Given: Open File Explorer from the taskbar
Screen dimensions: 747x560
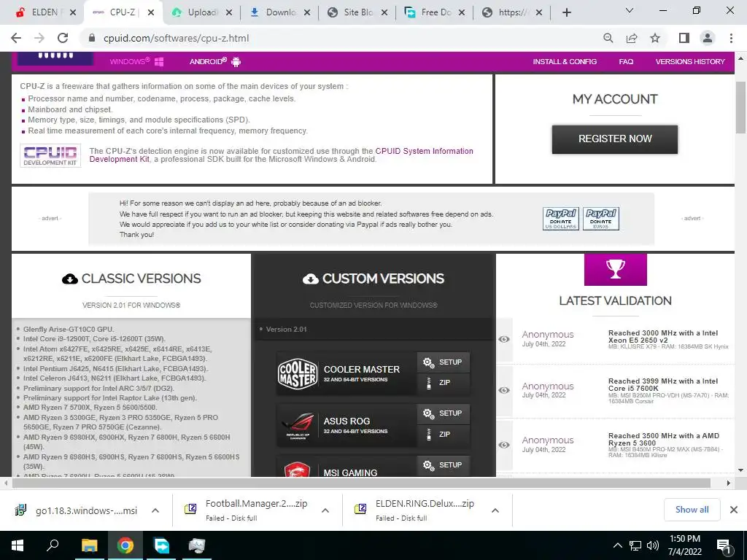Looking at the screenshot, I should coord(89,545).
